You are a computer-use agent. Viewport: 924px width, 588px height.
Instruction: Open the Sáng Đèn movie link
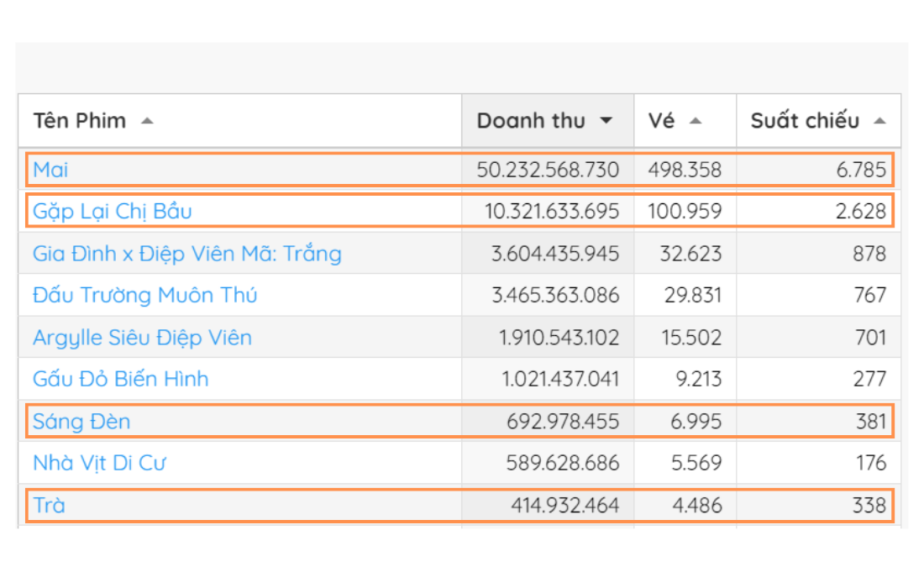81,421
